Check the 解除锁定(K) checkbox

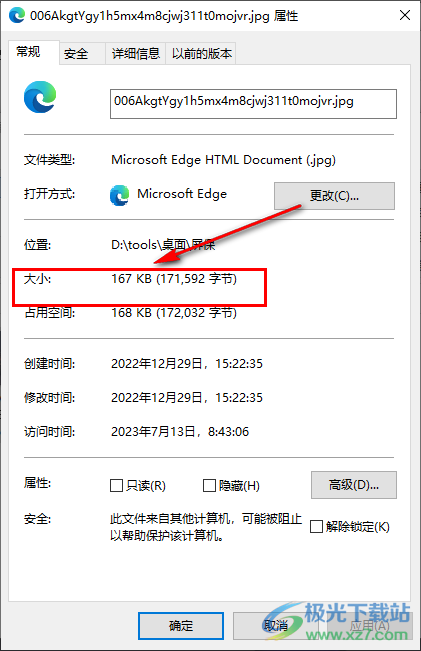[x=316, y=526]
